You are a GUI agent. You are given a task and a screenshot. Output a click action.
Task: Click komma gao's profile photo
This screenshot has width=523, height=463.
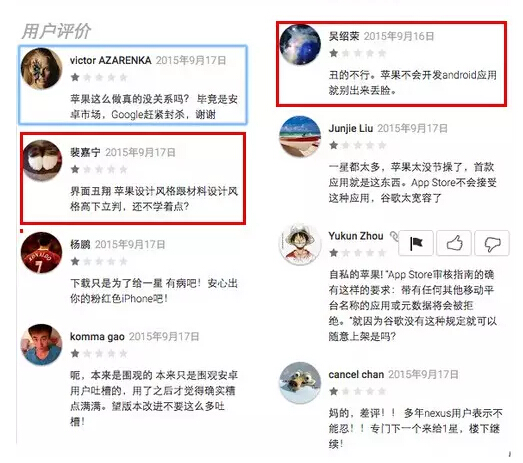[x=41, y=345]
